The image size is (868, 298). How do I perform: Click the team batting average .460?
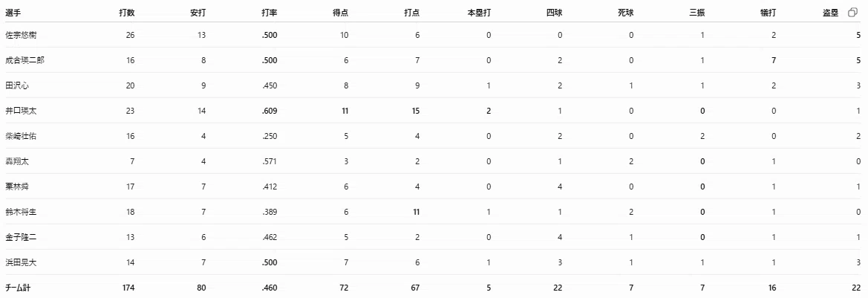click(270, 288)
